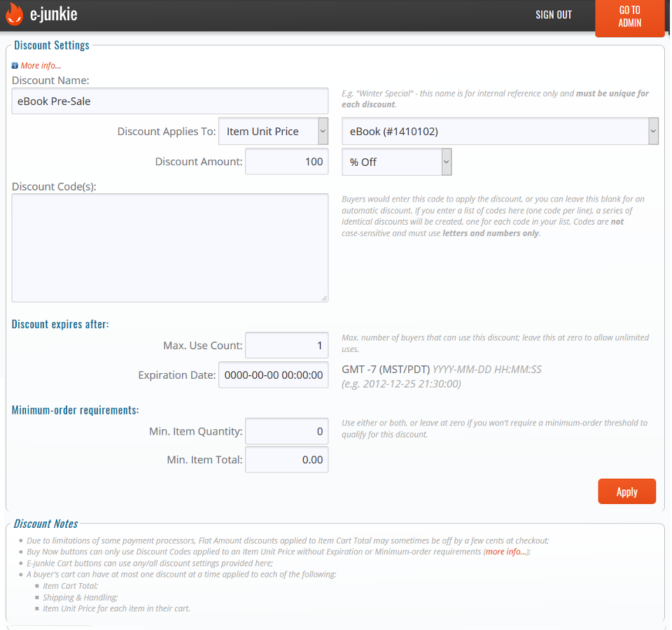The image size is (672, 630).
Task: Open the % Off discount type dropdown
Action: [396, 162]
